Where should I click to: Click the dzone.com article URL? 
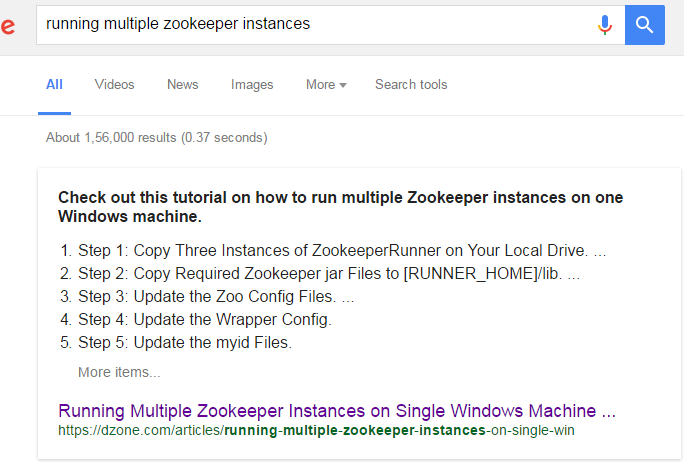pos(316,430)
